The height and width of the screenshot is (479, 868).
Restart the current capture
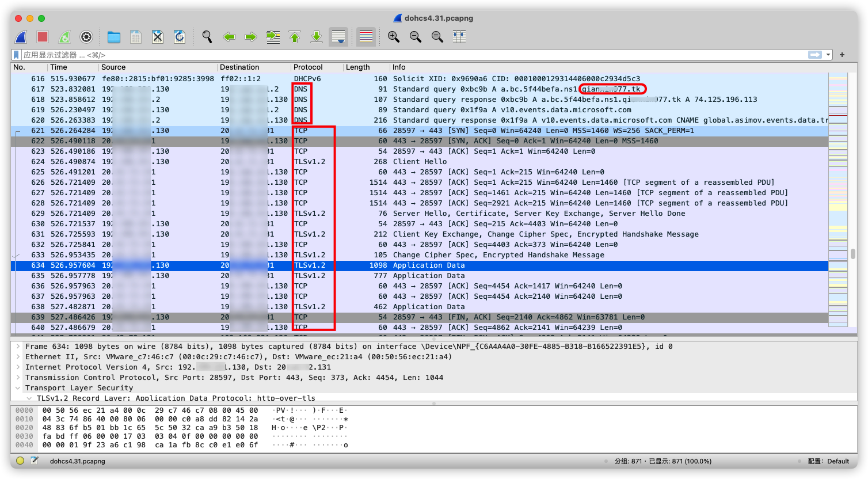click(64, 36)
